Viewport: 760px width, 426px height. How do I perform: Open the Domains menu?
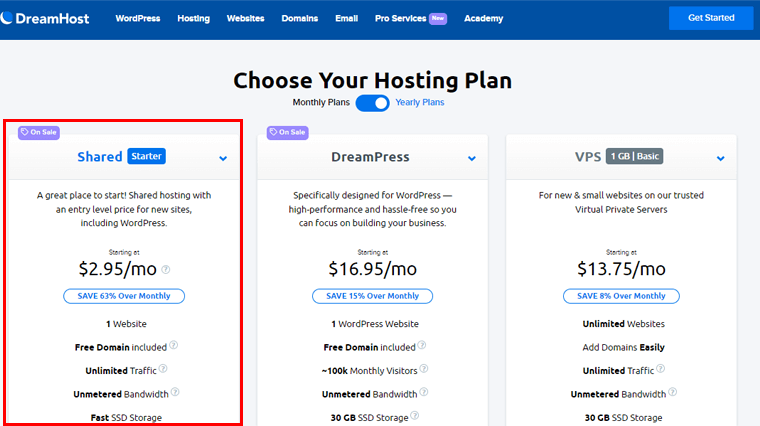click(x=300, y=18)
